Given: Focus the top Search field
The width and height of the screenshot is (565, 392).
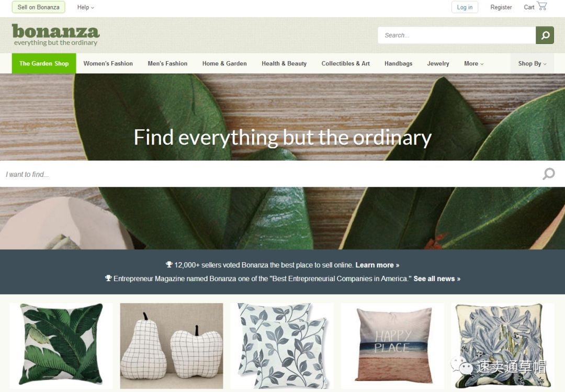Looking at the screenshot, I should (x=457, y=36).
